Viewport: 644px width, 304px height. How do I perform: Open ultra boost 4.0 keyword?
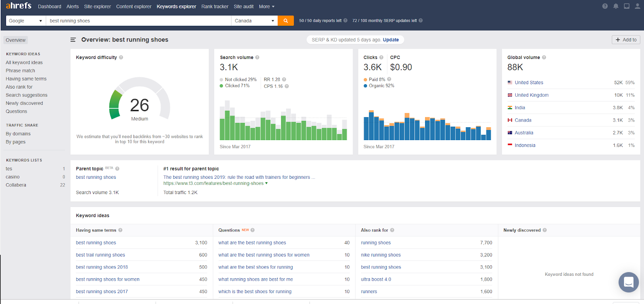[x=376, y=279]
